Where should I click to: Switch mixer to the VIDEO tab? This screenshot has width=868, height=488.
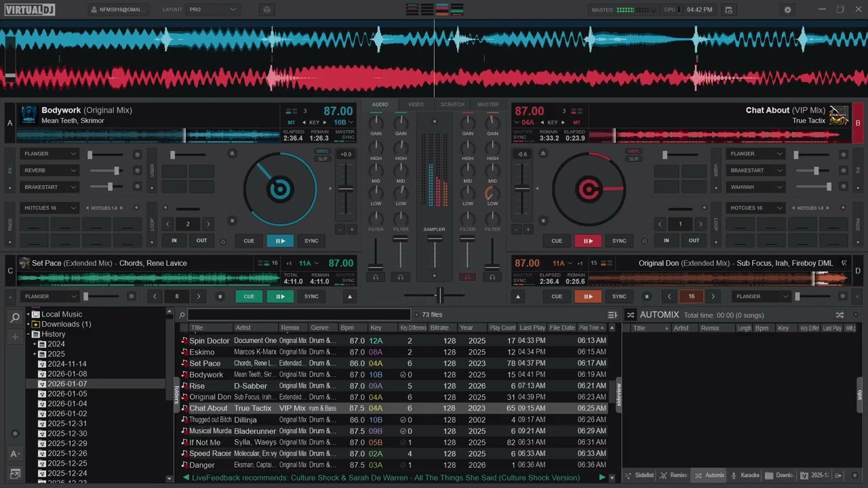coord(416,104)
